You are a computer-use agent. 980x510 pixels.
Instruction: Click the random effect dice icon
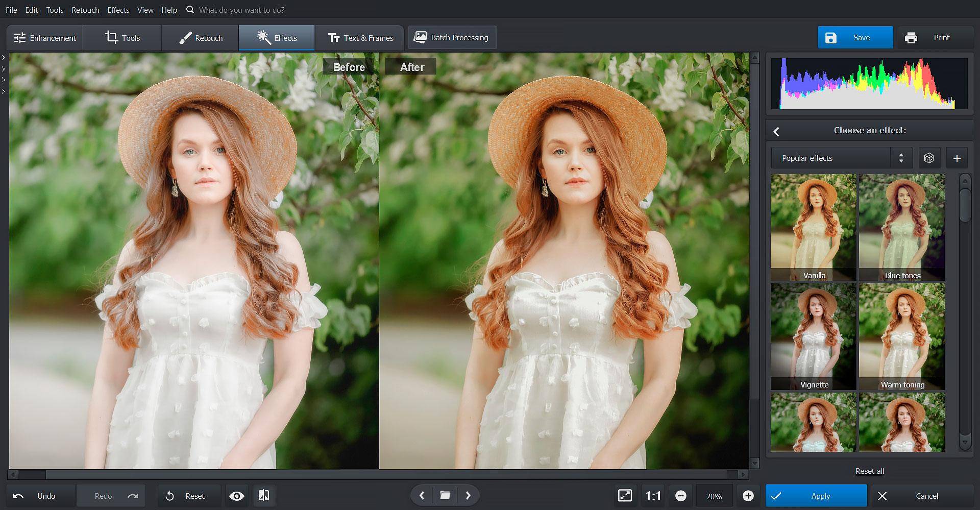point(929,158)
